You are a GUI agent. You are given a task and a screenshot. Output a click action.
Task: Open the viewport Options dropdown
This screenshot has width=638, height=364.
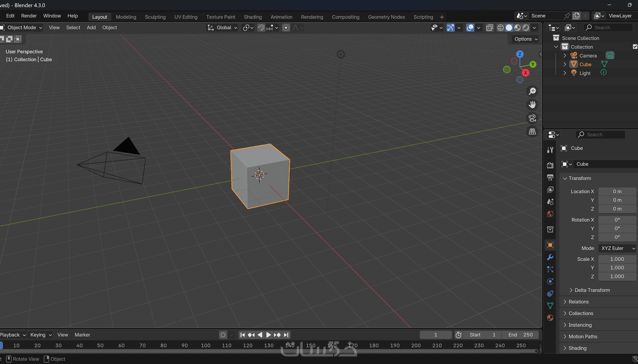(x=526, y=39)
